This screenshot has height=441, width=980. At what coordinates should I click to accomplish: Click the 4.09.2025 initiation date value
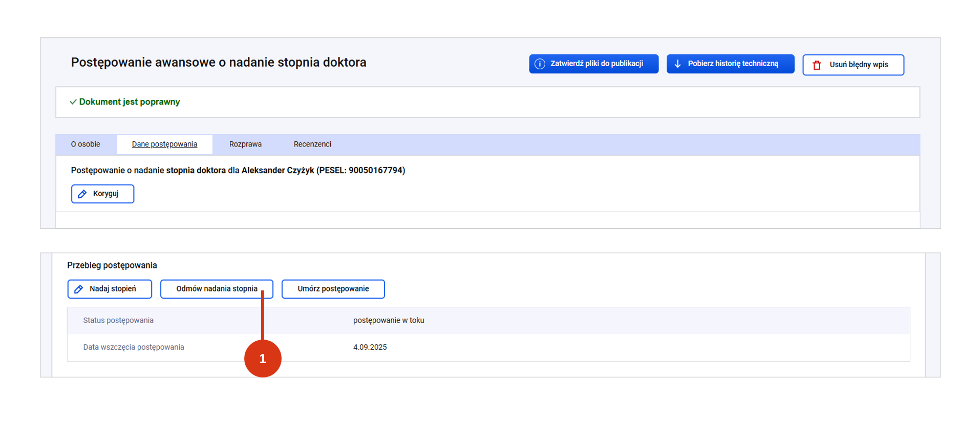370,347
